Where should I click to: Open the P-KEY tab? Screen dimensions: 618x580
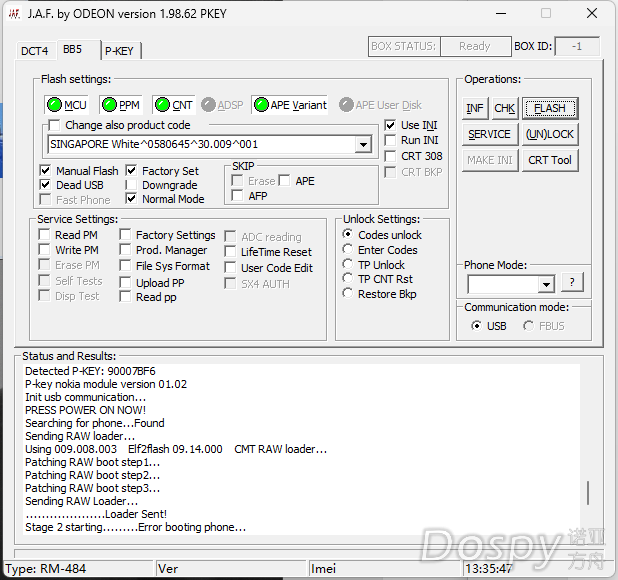[119, 51]
